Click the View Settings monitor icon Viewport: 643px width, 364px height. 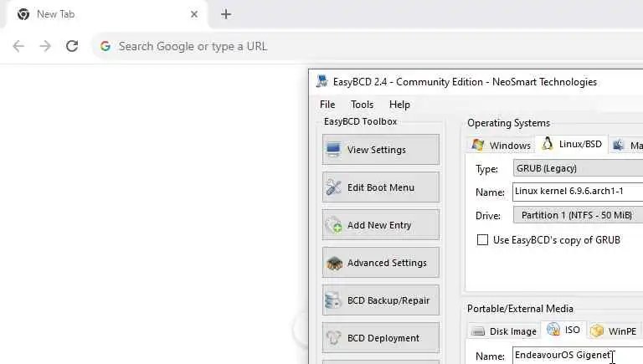(x=334, y=150)
